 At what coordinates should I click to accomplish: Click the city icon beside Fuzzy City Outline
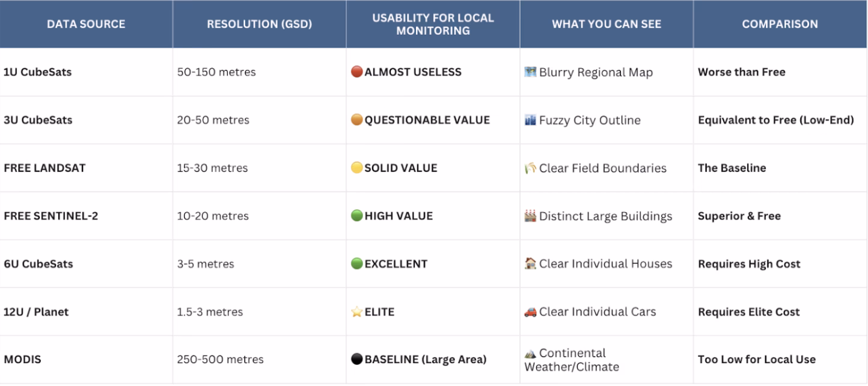[530, 120]
